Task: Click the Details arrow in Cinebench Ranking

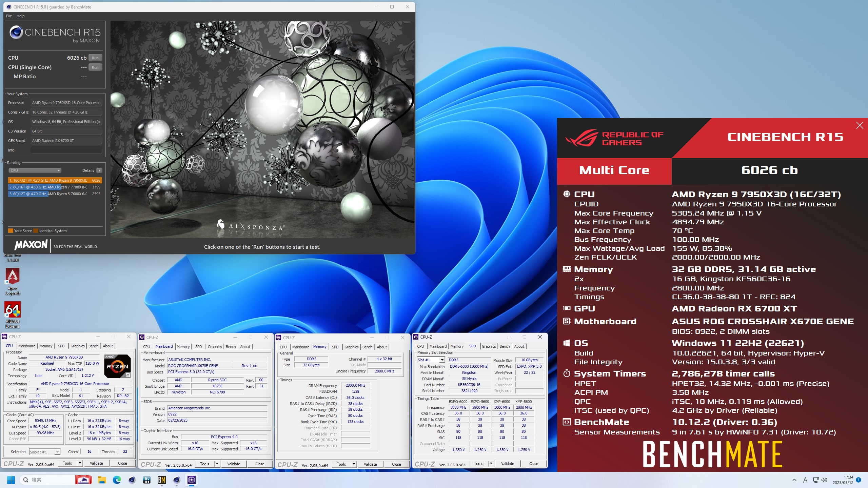Action: tap(99, 170)
